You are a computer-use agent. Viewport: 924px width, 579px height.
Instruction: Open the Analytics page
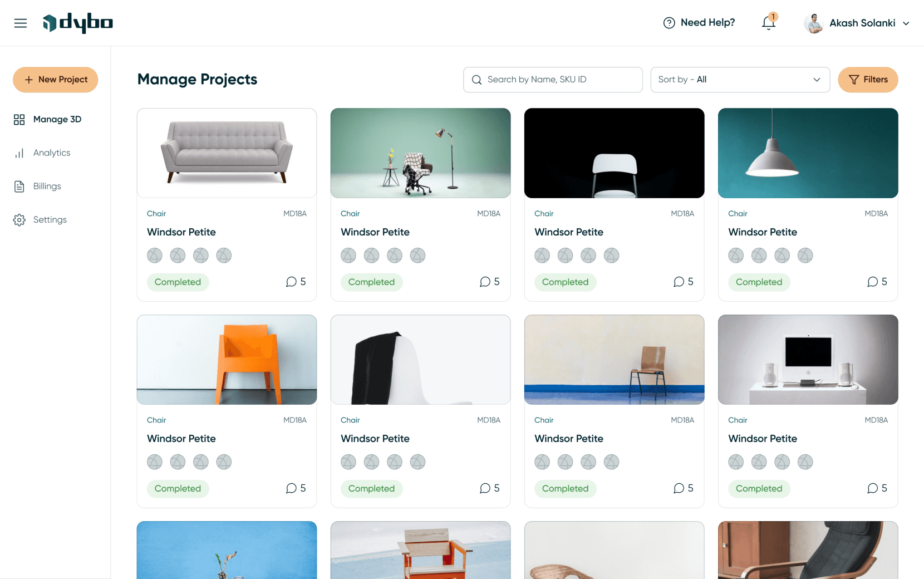42,153
